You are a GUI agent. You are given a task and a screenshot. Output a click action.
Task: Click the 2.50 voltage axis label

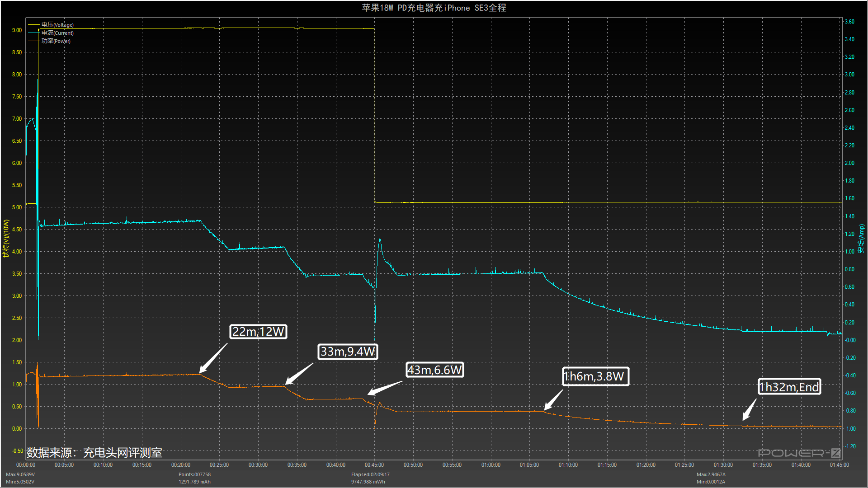click(17, 318)
